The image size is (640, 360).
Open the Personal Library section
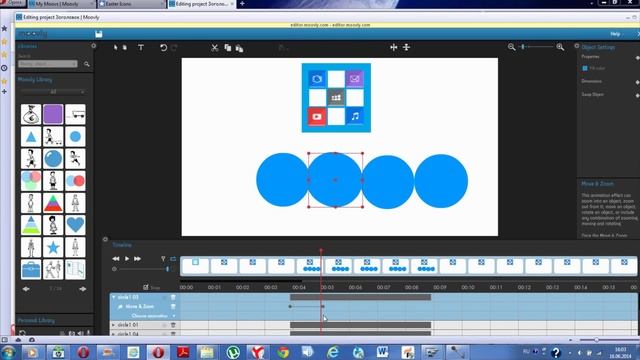36,320
